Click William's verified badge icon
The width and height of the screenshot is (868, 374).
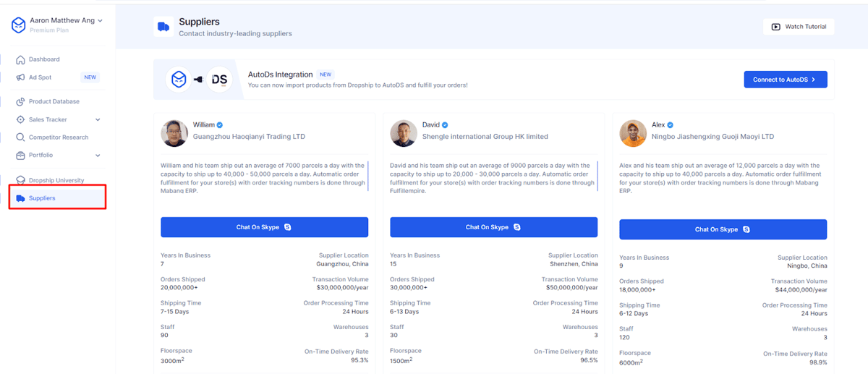(219, 124)
